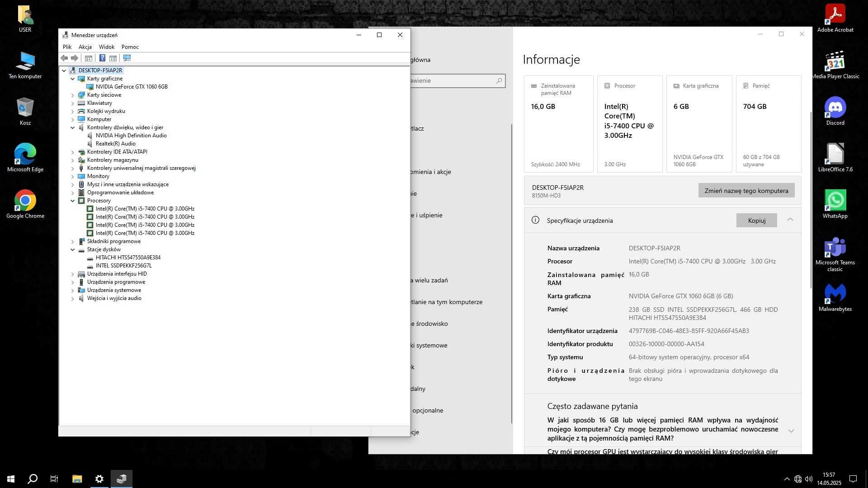The image size is (868, 488).
Task: Open the Pomoc menu
Action: point(130,47)
